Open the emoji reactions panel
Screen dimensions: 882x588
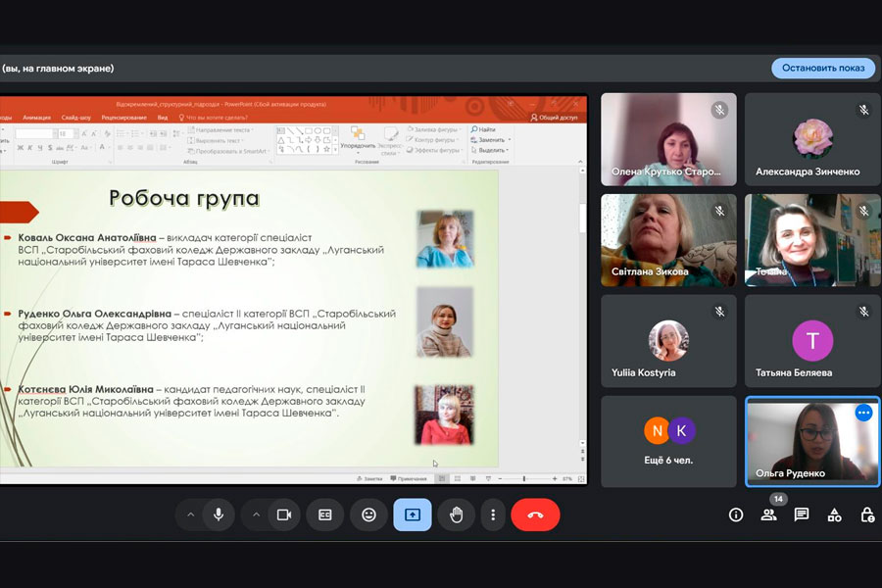tap(368, 514)
